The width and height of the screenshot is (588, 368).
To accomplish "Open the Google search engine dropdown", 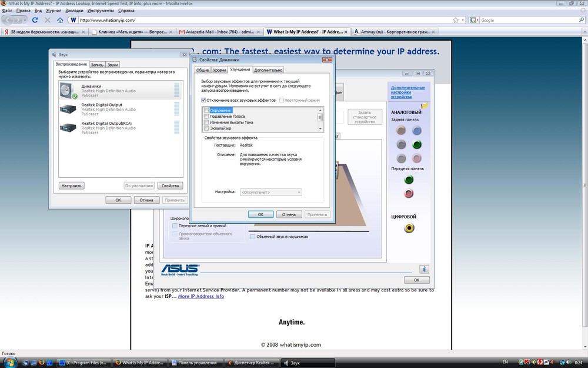I will tap(474, 19).
